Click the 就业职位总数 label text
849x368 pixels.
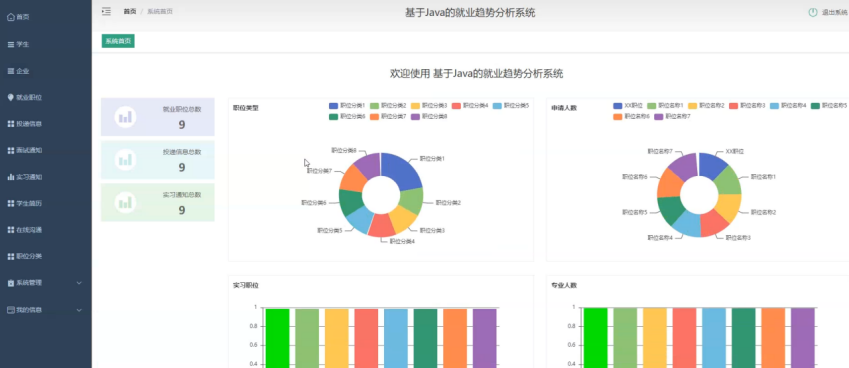(182, 109)
